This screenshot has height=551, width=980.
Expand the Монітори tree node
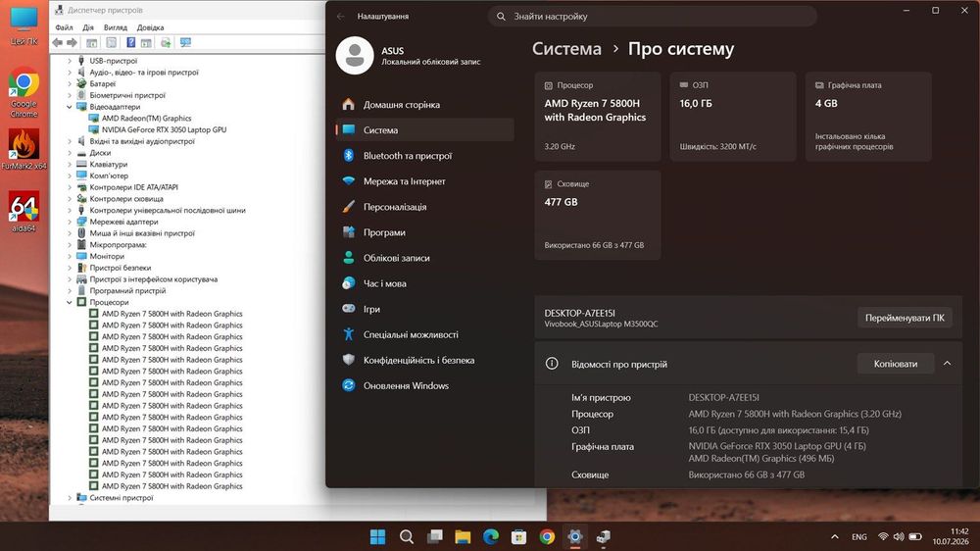point(70,256)
